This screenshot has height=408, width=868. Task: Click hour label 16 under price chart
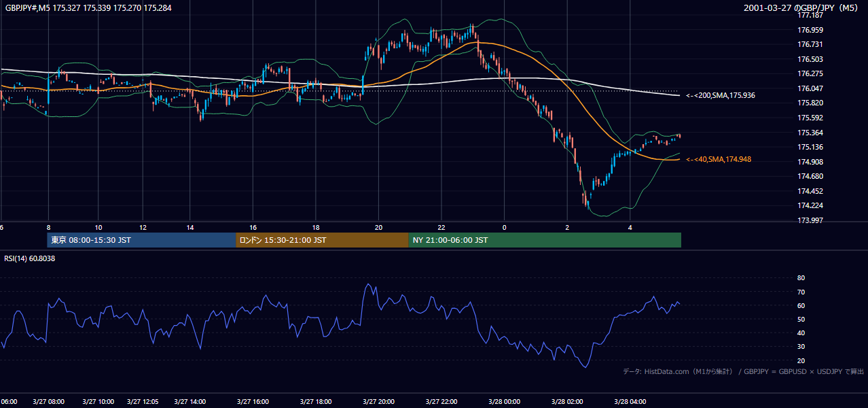click(253, 227)
